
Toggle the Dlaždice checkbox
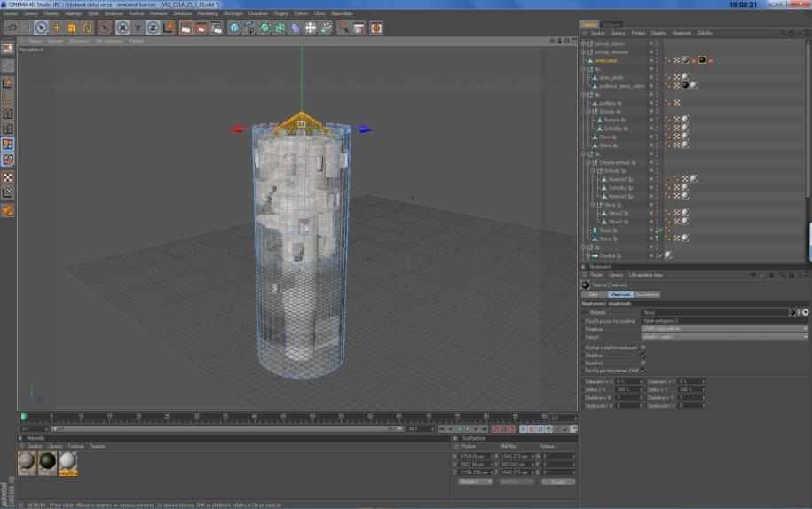point(643,356)
